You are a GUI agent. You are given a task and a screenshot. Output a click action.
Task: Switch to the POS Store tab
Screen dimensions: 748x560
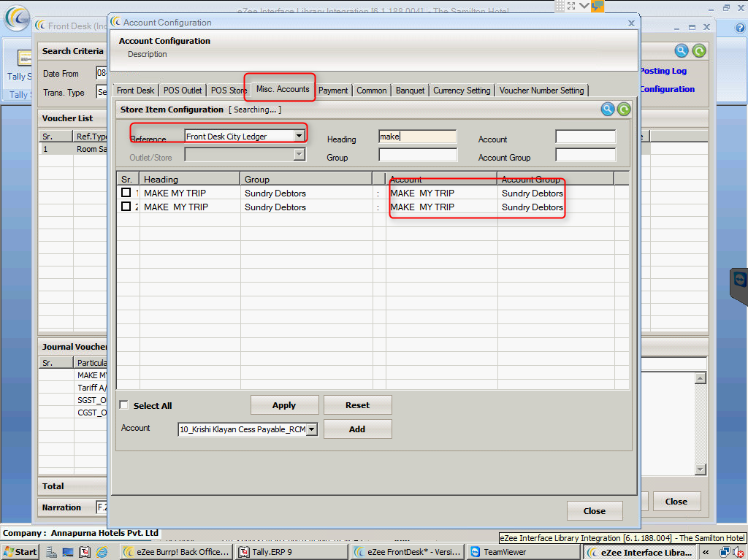[x=229, y=90]
